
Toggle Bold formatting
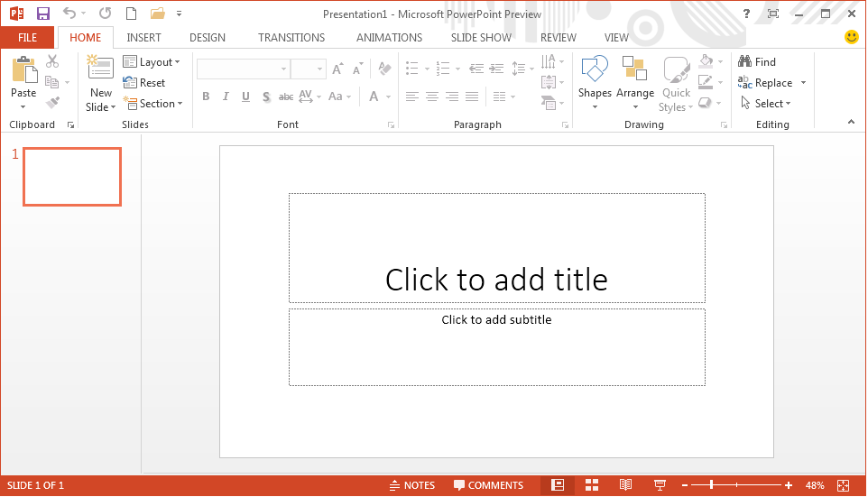(x=206, y=97)
